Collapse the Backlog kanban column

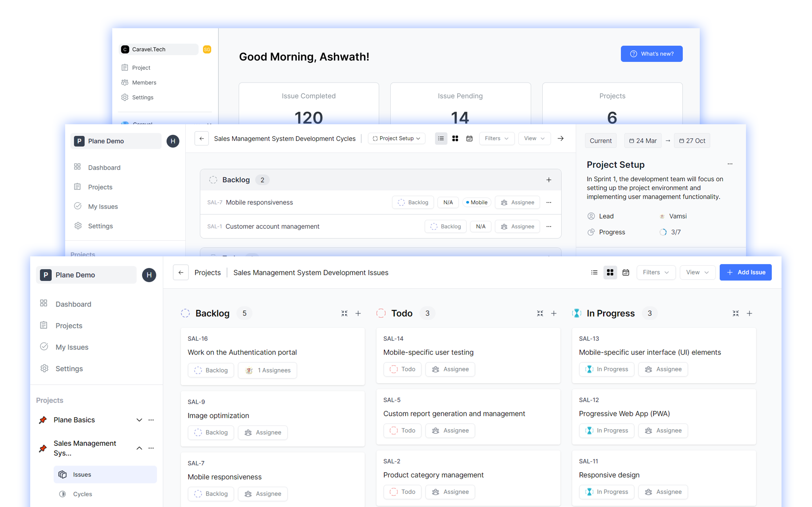pyautogui.click(x=344, y=313)
